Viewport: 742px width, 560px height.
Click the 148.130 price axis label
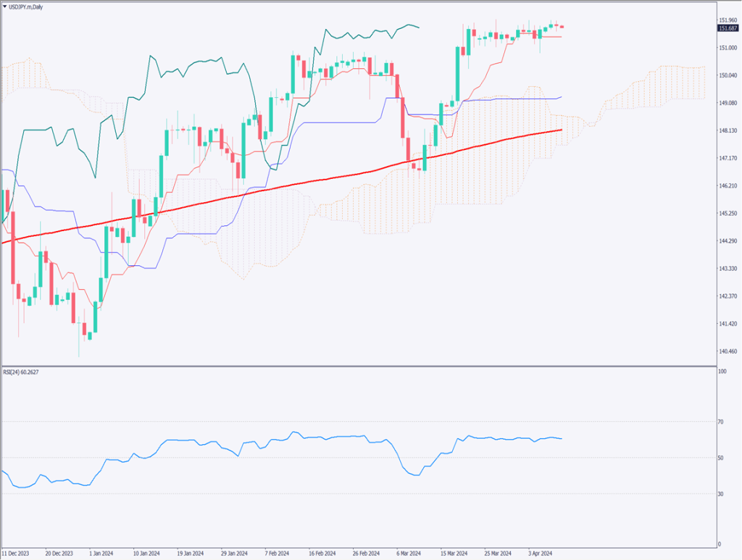click(x=728, y=130)
